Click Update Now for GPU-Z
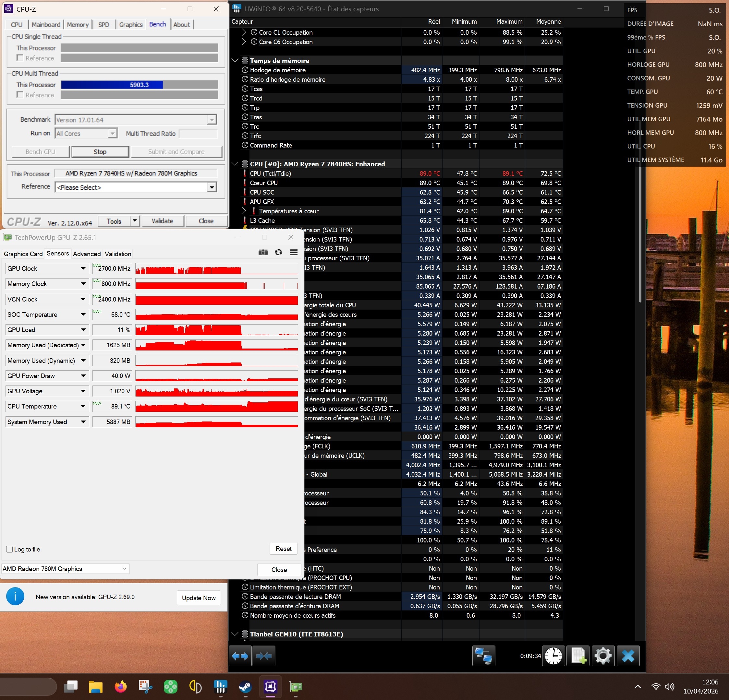The height and width of the screenshot is (700, 729). pyautogui.click(x=199, y=598)
